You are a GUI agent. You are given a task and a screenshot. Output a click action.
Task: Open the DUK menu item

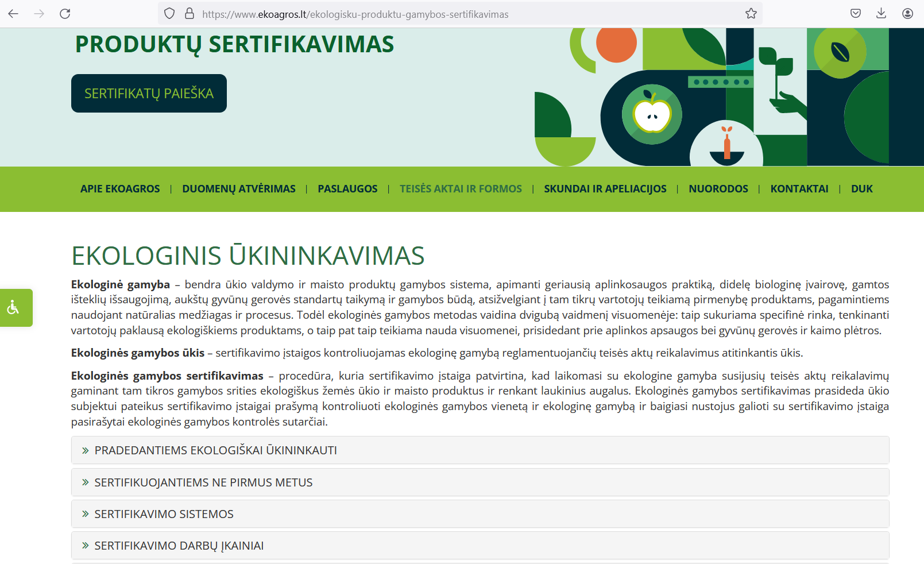coord(861,189)
